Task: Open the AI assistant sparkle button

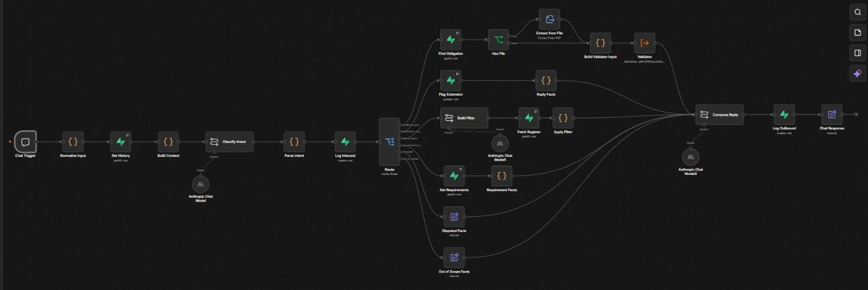Action: click(x=858, y=73)
